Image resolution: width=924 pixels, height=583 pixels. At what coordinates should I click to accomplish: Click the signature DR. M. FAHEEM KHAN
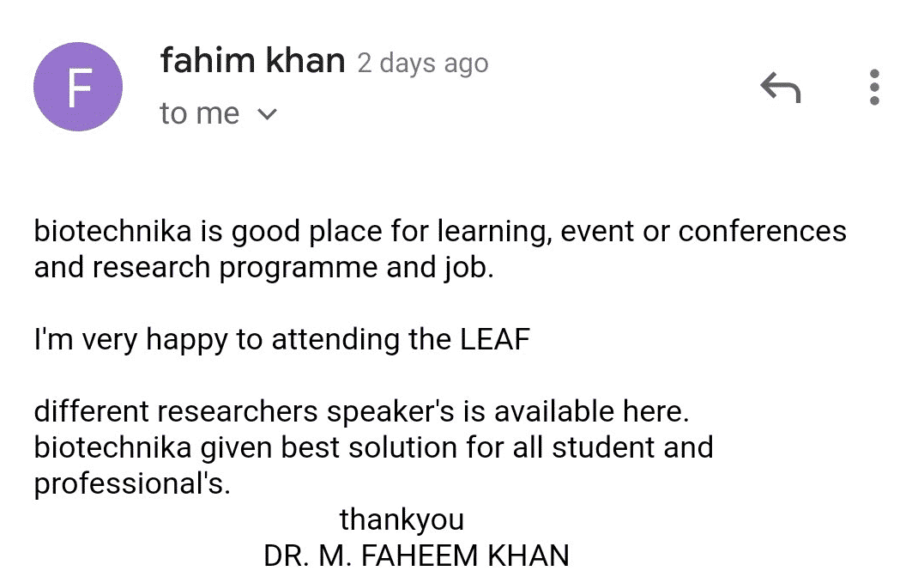[x=416, y=556]
